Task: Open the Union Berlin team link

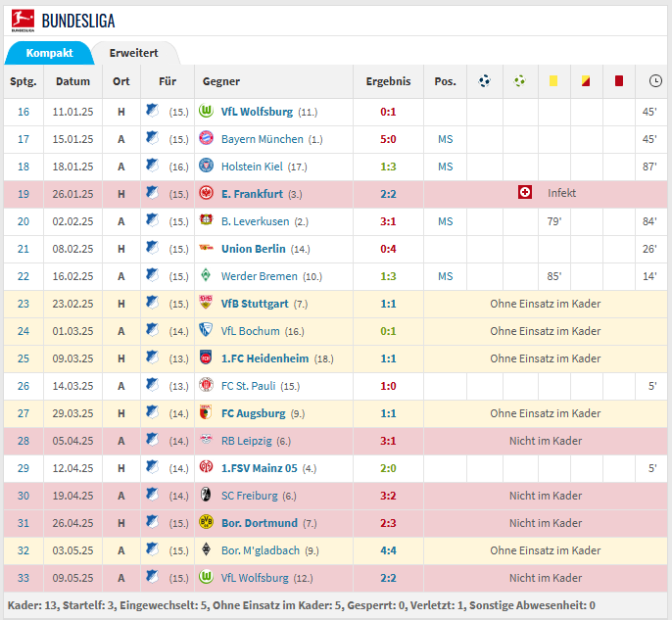Action: coord(254,249)
